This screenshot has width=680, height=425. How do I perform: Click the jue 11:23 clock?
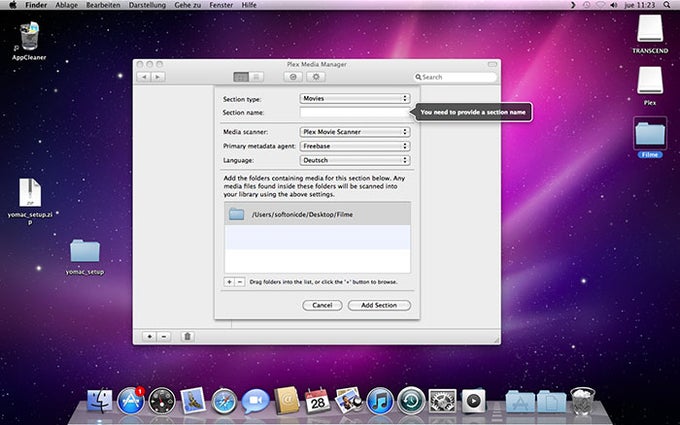(640, 5)
